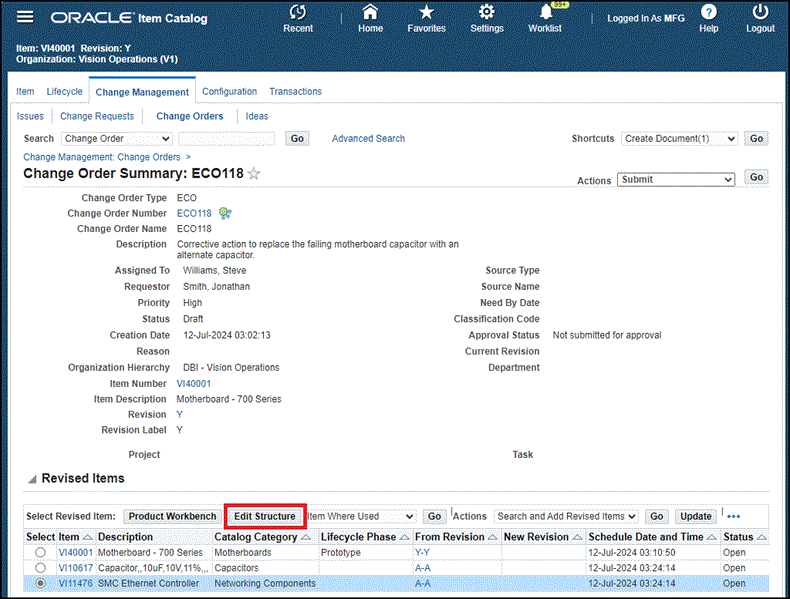Select the Change Management tab
The width and height of the screenshot is (790, 599).
coord(142,92)
